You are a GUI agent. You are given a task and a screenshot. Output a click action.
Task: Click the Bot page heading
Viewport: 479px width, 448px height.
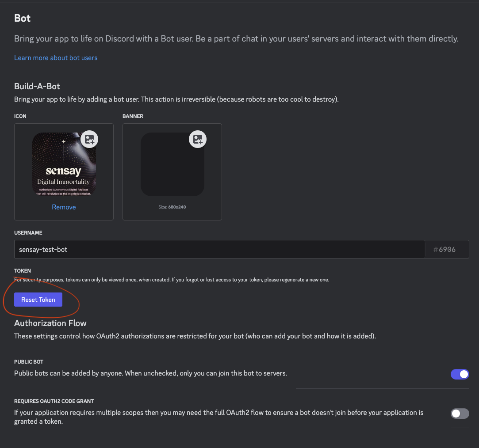[22, 18]
